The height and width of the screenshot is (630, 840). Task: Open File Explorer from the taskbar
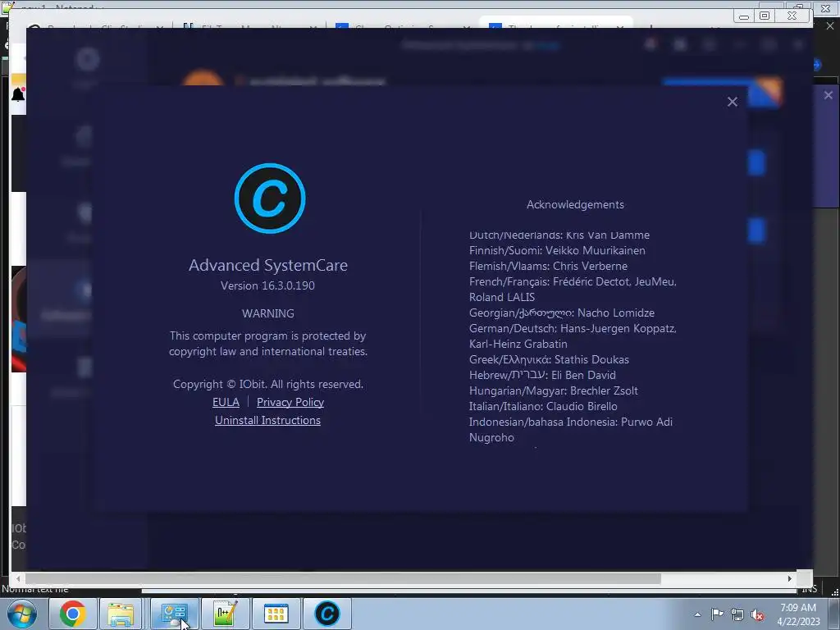pyautogui.click(x=121, y=614)
